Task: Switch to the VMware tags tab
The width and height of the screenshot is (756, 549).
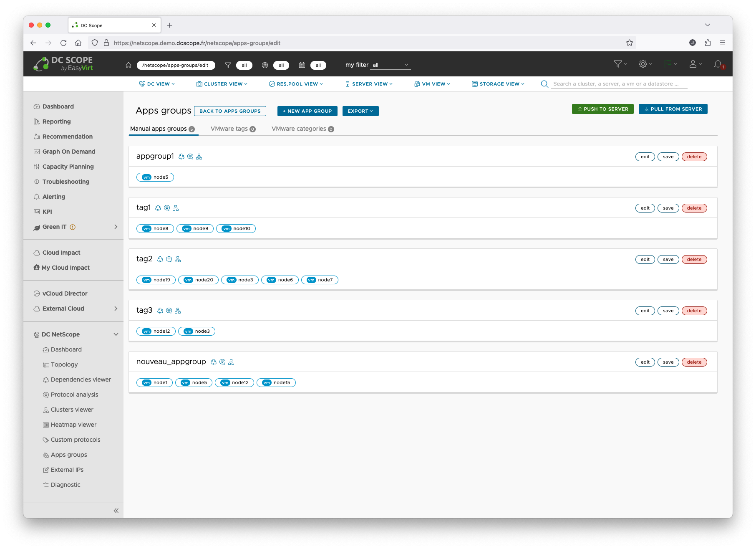Action: (233, 129)
